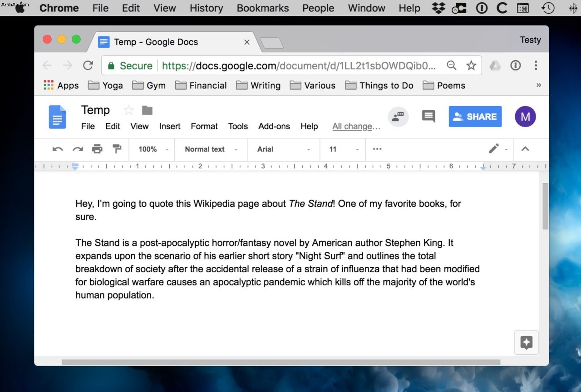Open the Financial bookmarks folder
This screenshot has height=392, width=581.
point(201,85)
